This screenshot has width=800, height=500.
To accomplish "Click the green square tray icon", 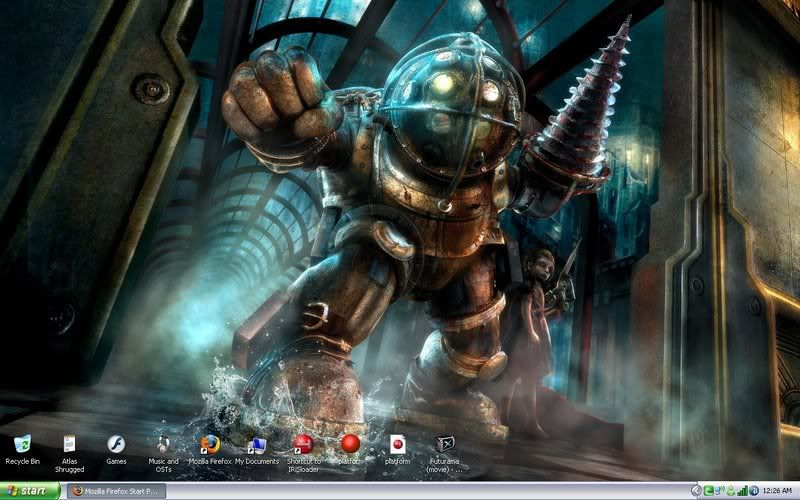I will pyautogui.click(x=708, y=491).
